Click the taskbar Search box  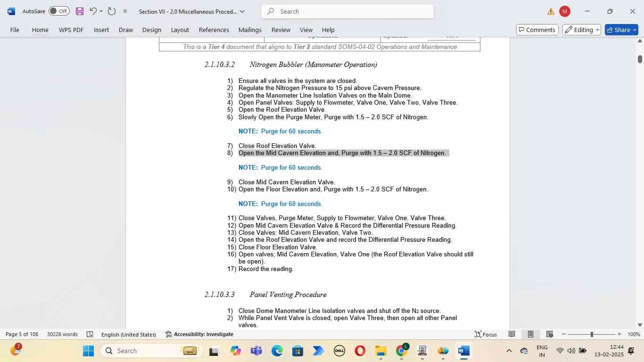pyautogui.click(x=151, y=351)
